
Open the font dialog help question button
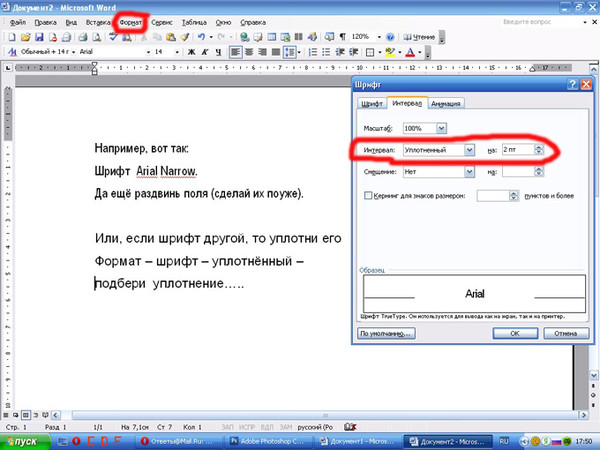click(x=572, y=85)
